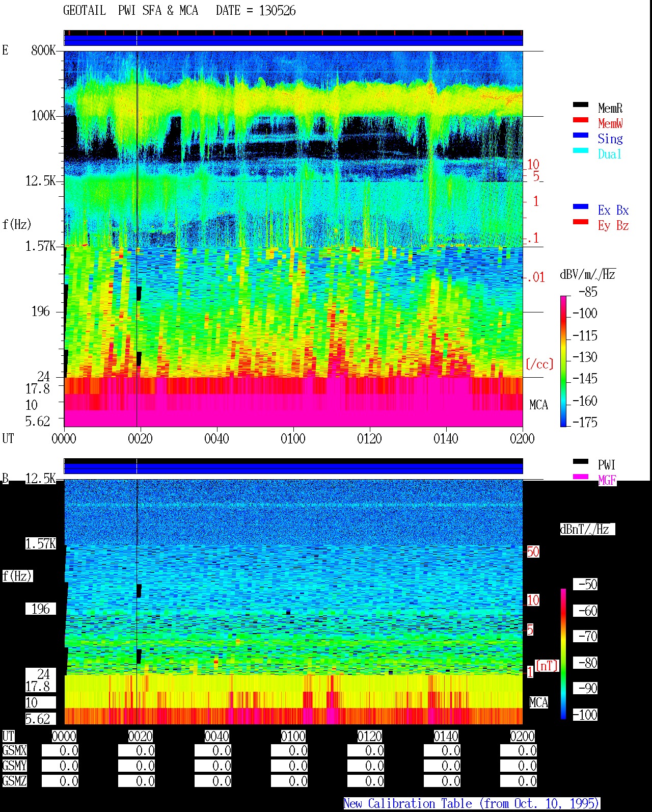Screen dimensions: 652x812
Task: Click the GSMY value under table column 0100
Action: [289, 766]
